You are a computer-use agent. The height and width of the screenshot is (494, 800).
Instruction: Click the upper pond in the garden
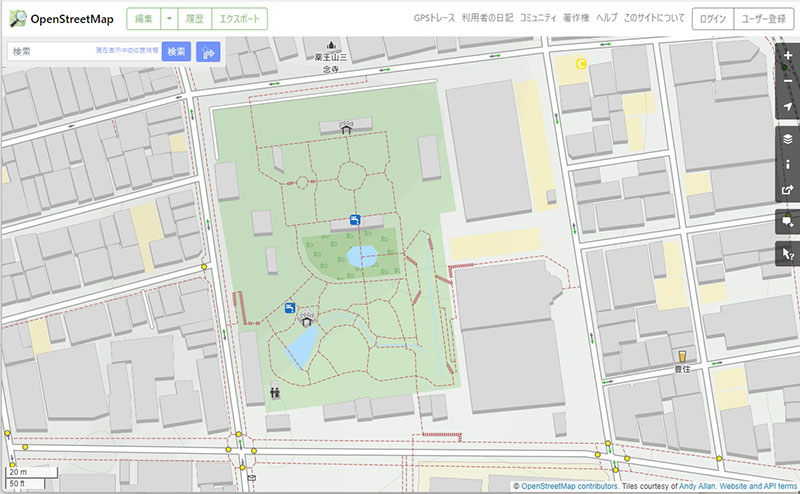362,256
